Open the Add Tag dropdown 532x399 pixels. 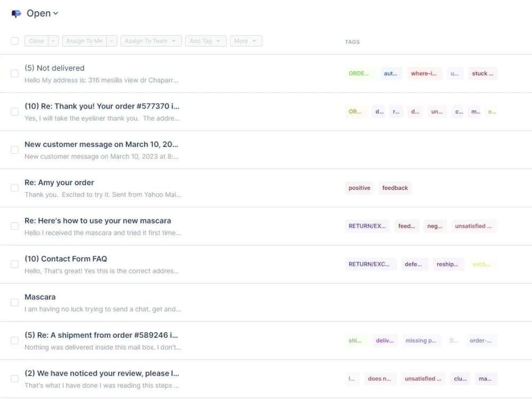(205, 41)
